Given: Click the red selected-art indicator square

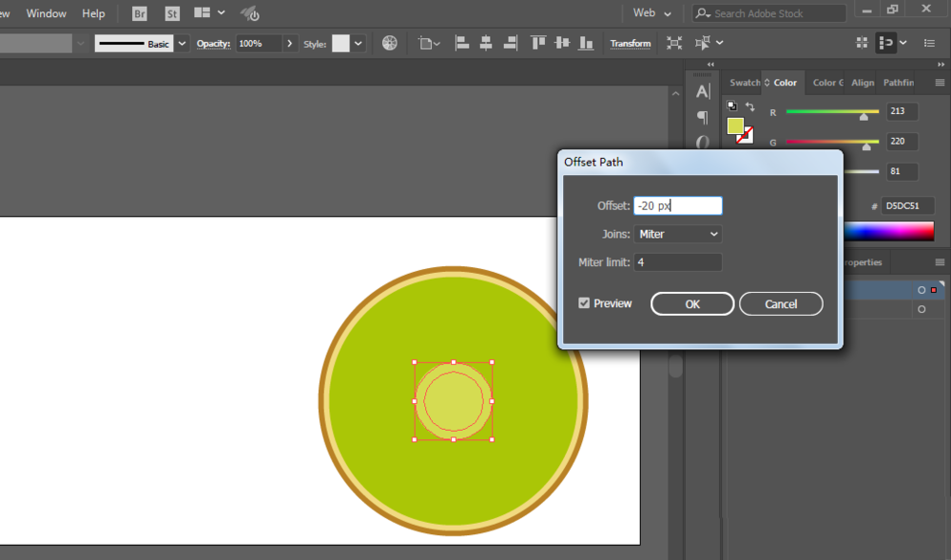Looking at the screenshot, I should point(934,290).
